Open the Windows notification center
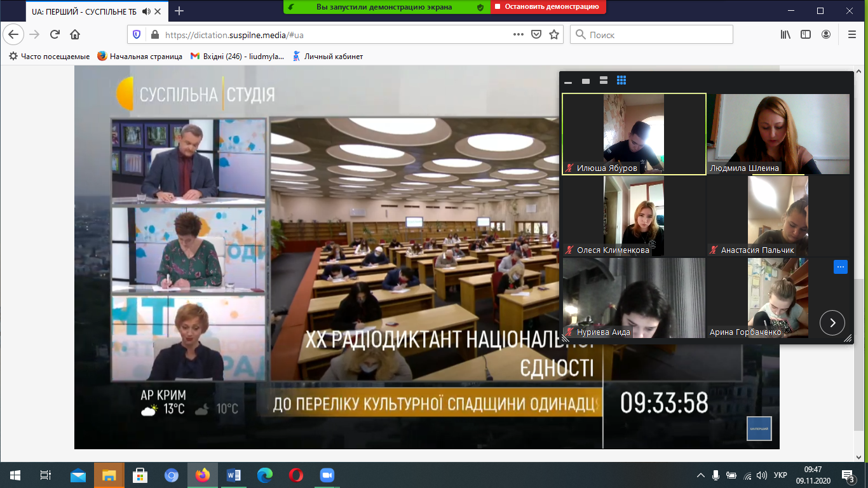Image resolution: width=868 pixels, height=488 pixels. (x=848, y=475)
